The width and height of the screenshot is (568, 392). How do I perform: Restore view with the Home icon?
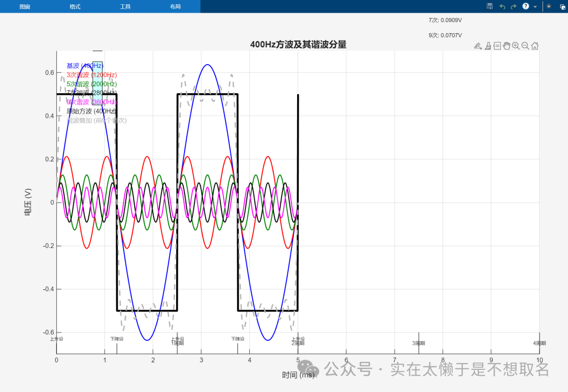coord(534,46)
